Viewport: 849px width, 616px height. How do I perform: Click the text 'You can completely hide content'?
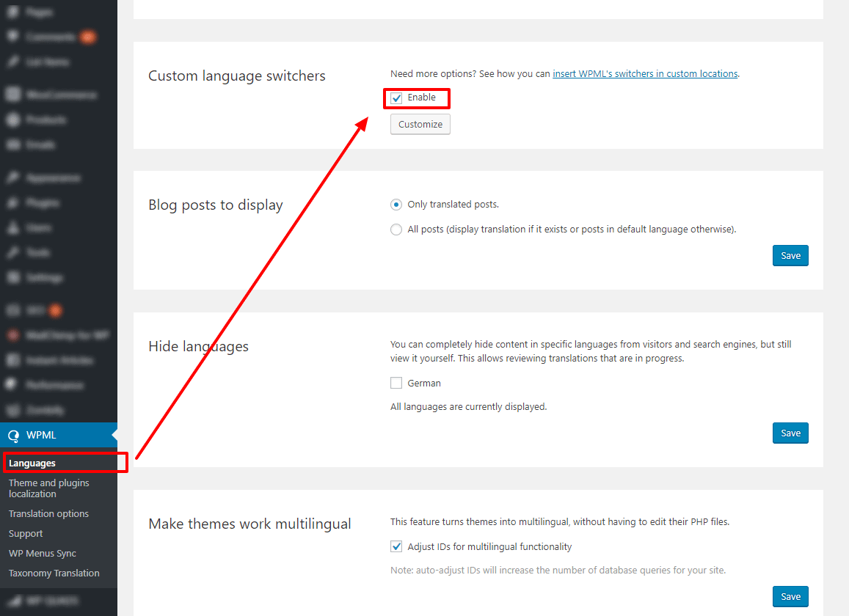[x=591, y=351]
